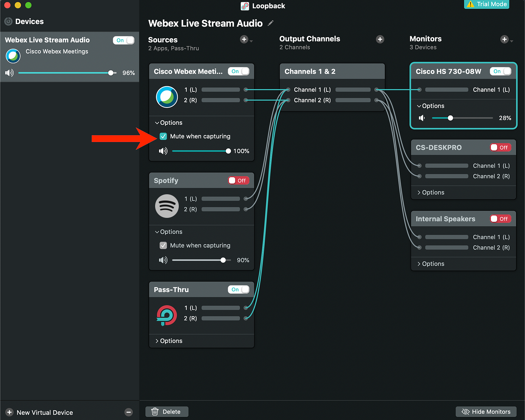
Task: Click the Webex icon in Devices sidebar
Action: tap(13, 56)
